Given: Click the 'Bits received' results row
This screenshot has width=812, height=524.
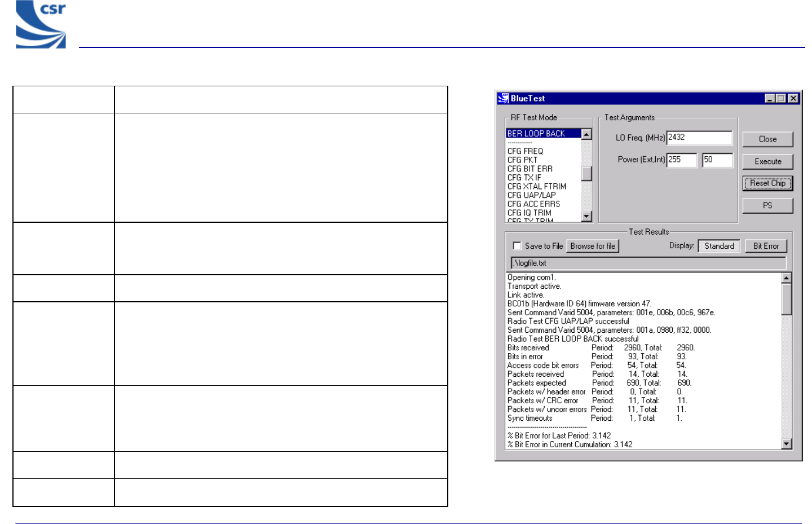Looking at the screenshot, I should tap(601, 348).
